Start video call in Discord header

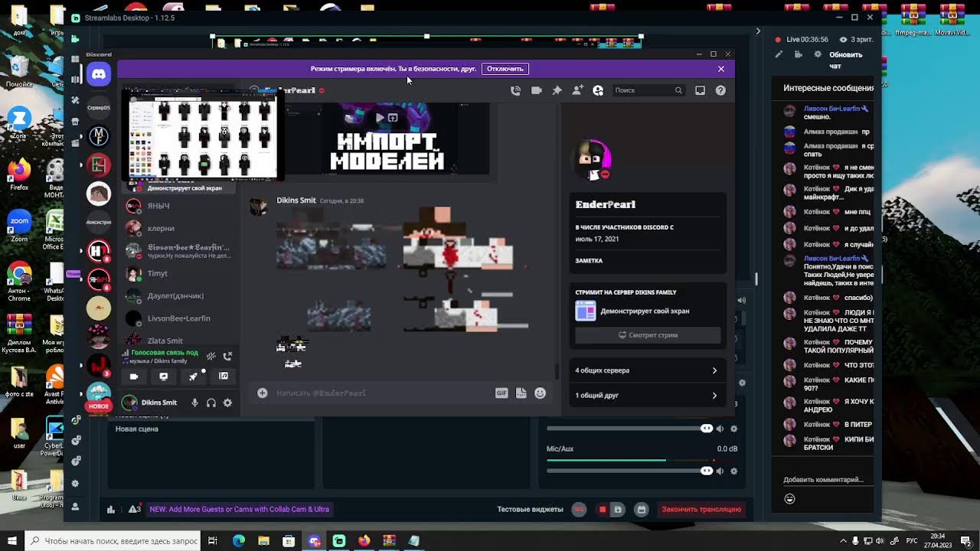pyautogui.click(x=536, y=90)
